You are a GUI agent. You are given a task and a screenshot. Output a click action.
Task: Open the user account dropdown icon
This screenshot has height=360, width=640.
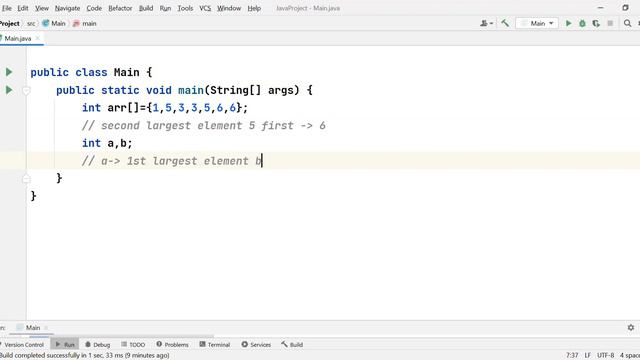(x=486, y=23)
